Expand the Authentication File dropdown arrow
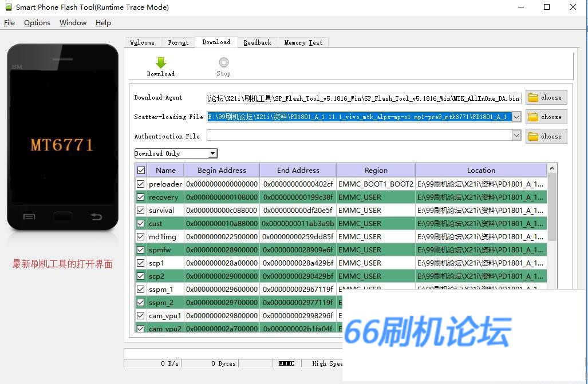 [x=516, y=135]
